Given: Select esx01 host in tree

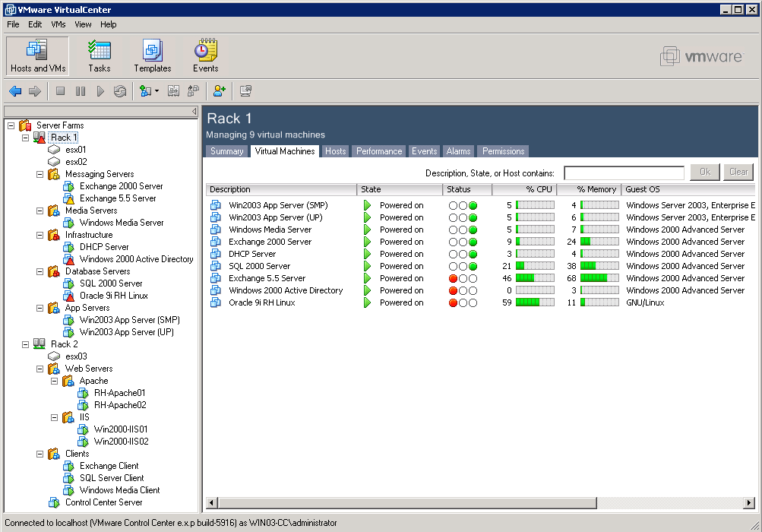Looking at the screenshot, I should 76,150.
